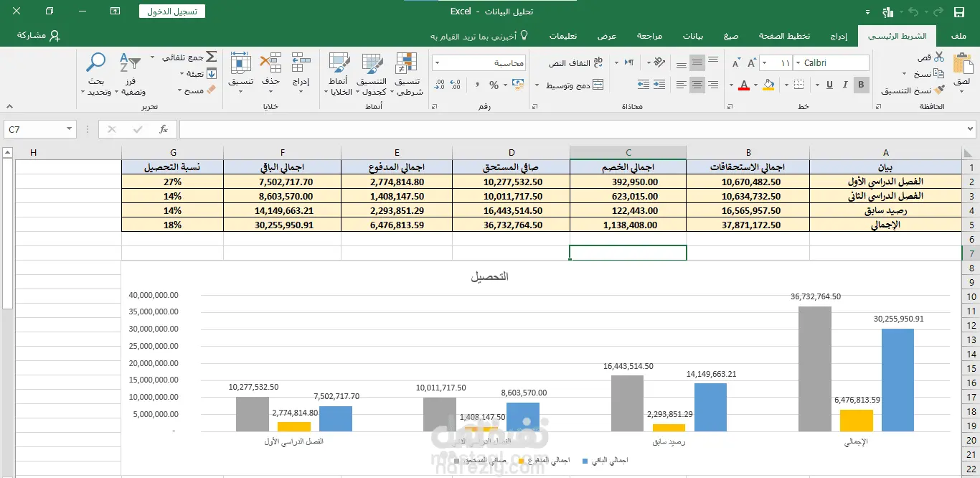This screenshot has height=478, width=980.
Task: Click the Fill (تعبئة) down-arrow icon
Action: click(x=211, y=73)
